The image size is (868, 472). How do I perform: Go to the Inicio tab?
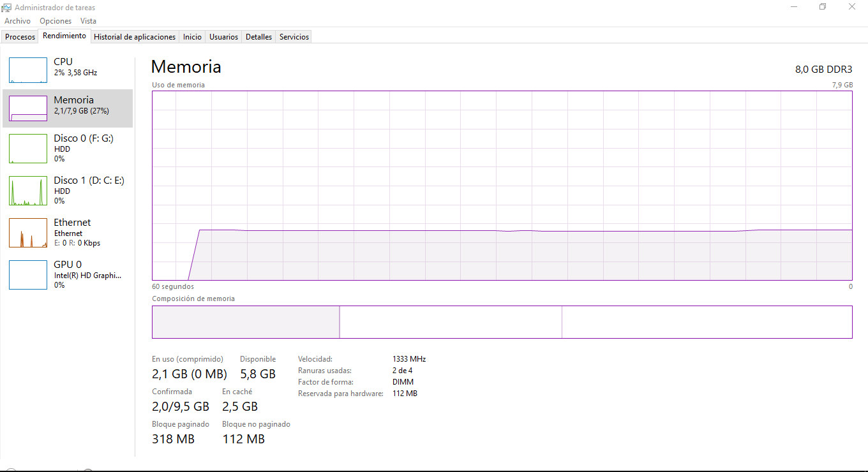coord(192,37)
